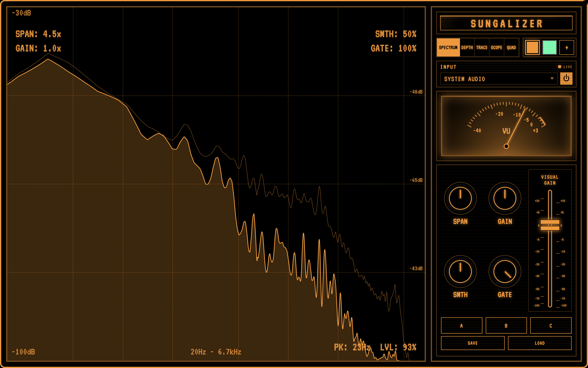Viewport: 588px width, 368px height.
Task: Switch to the QUAD tab
Action: [511, 47]
